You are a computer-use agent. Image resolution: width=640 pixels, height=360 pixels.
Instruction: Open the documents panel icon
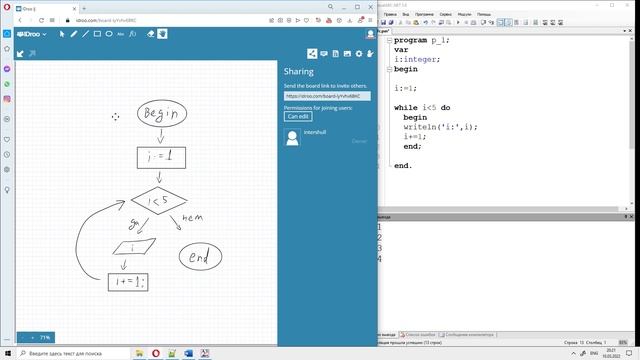point(336,53)
